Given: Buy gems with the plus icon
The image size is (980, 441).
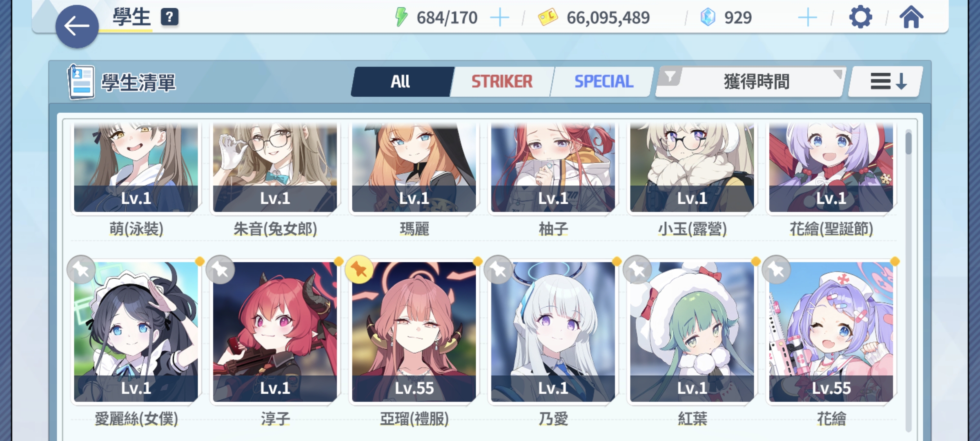Looking at the screenshot, I should 807,18.
